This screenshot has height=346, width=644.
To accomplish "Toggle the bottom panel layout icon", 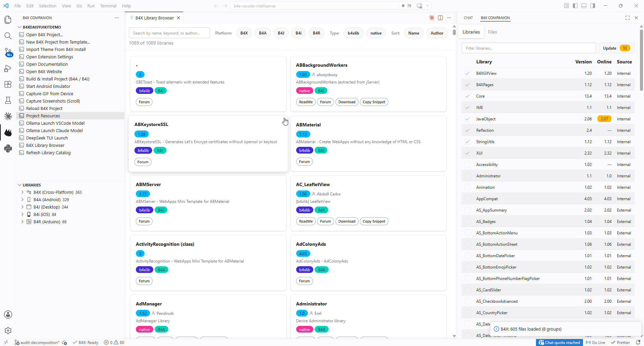I will click(584, 6).
